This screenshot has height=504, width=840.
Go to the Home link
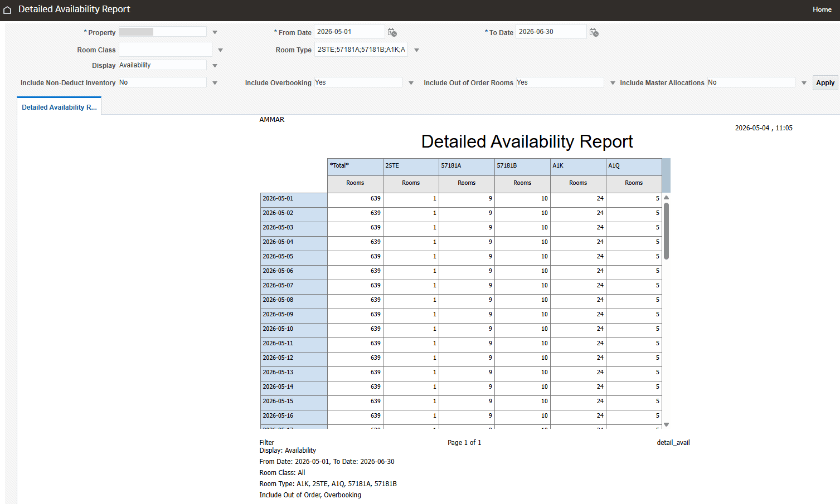(822, 9)
